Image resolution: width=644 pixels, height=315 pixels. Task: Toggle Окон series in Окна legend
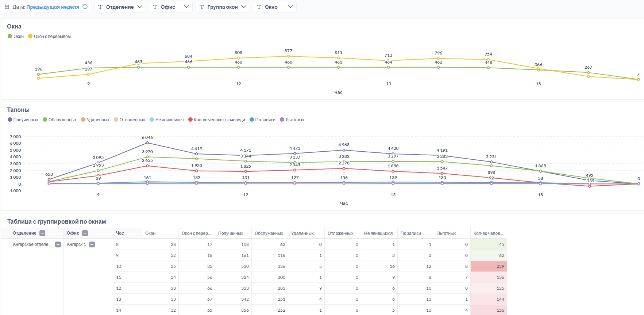click(x=16, y=37)
